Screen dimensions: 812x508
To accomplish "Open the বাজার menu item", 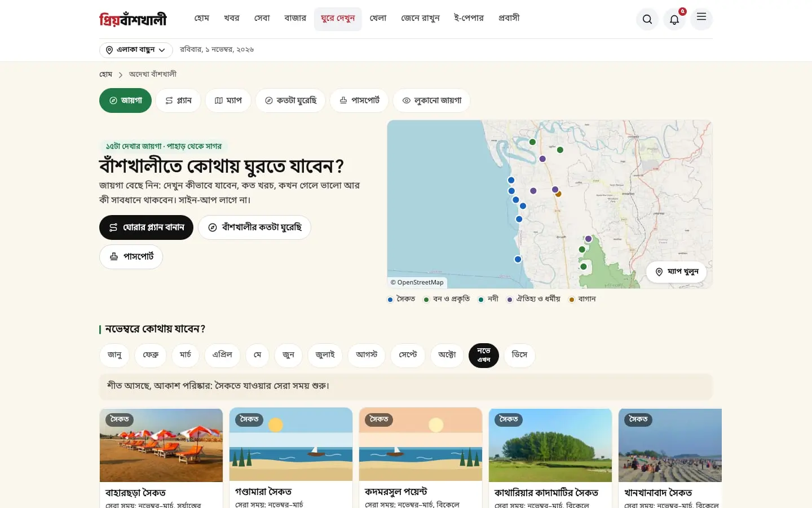I will click(295, 19).
